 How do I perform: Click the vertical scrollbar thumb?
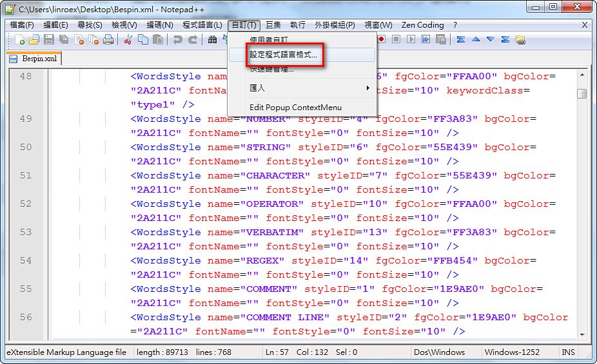[582, 93]
